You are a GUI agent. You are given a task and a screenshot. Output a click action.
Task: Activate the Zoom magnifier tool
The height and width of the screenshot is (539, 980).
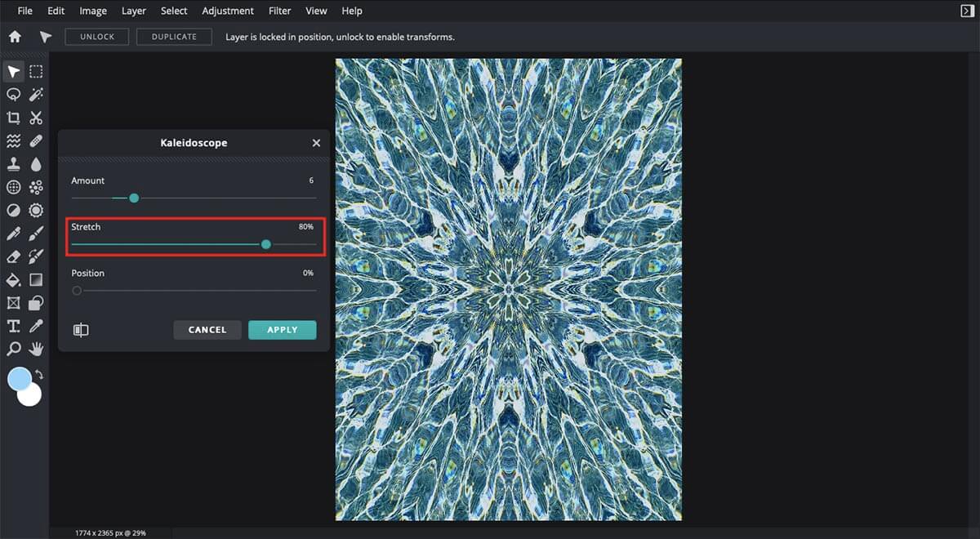pyautogui.click(x=13, y=349)
